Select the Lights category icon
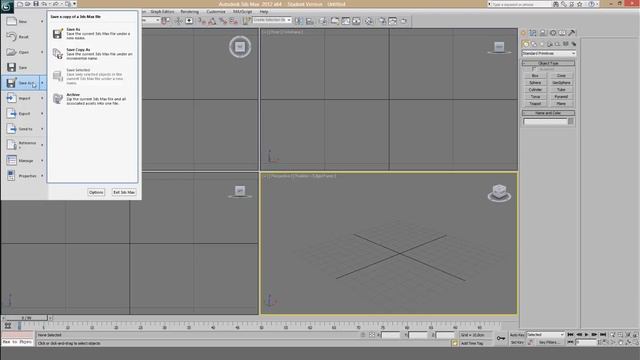The image size is (640, 360). pos(542,44)
